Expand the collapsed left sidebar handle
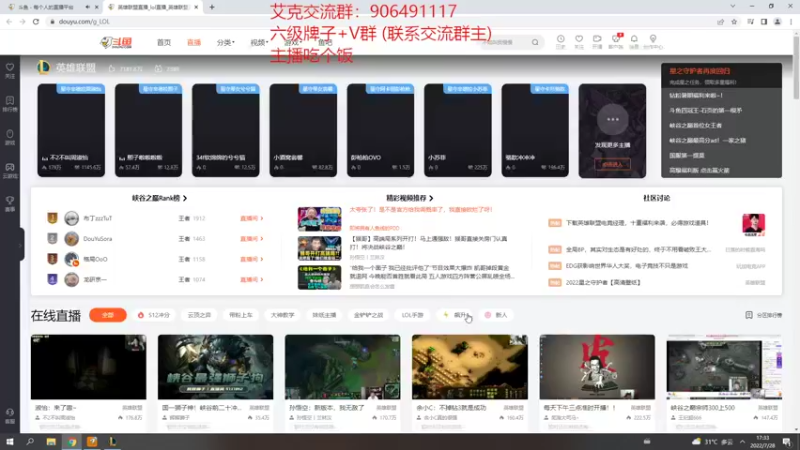The image size is (800, 450). [x=20, y=245]
